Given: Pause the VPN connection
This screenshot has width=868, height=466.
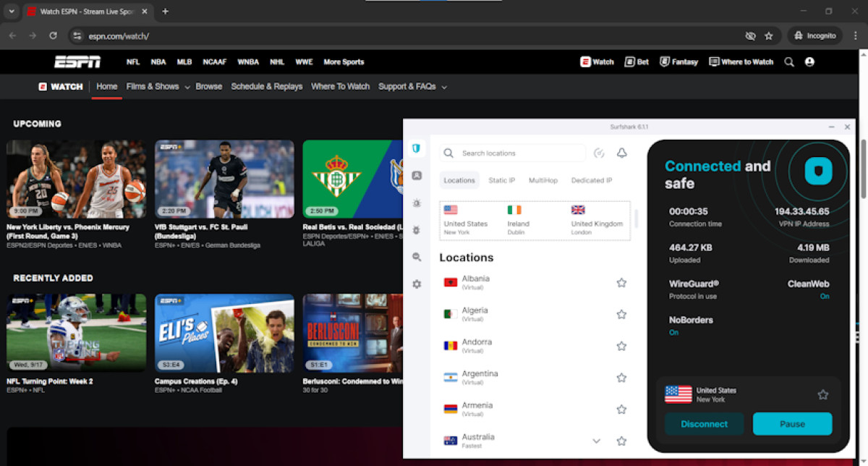Looking at the screenshot, I should 793,424.
